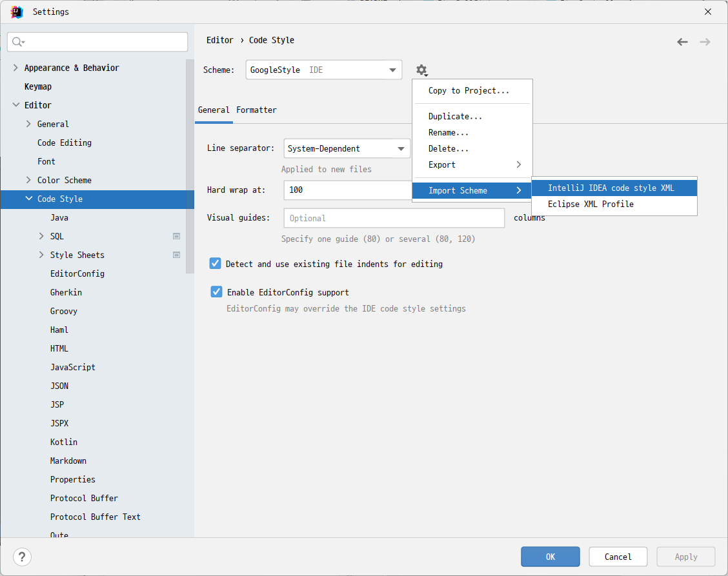Choose Copy to Project... menu item
The height and width of the screenshot is (576, 728).
[x=472, y=91]
